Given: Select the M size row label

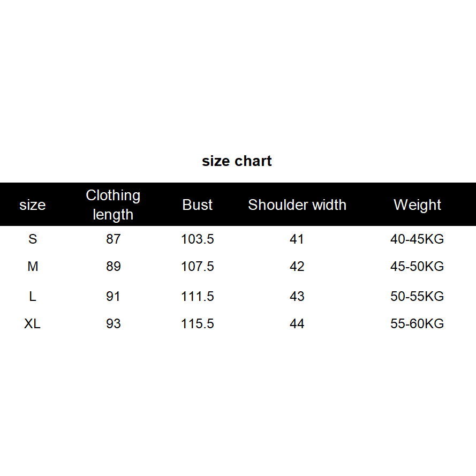Looking at the screenshot, I should (33, 267).
